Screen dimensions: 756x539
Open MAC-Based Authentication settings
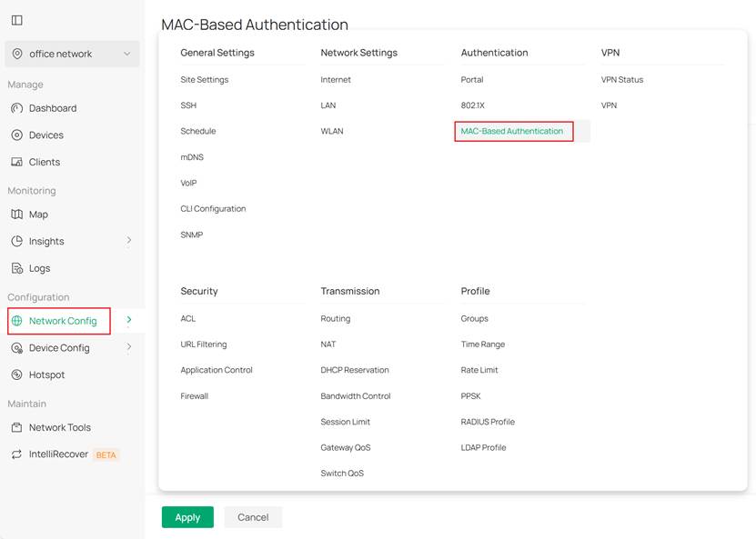513,131
